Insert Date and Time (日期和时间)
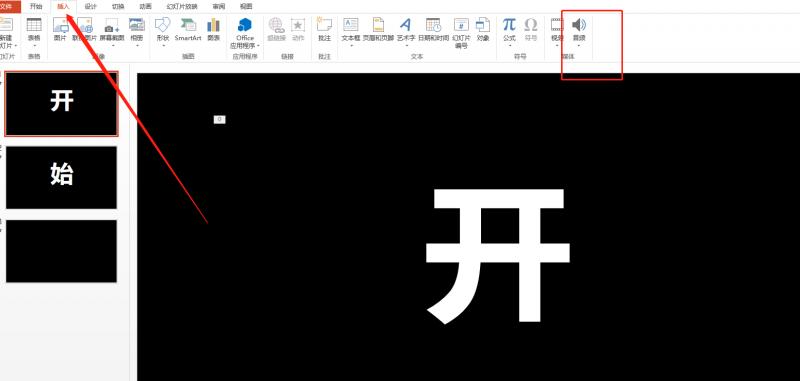This screenshot has height=381, width=800. coord(434,29)
